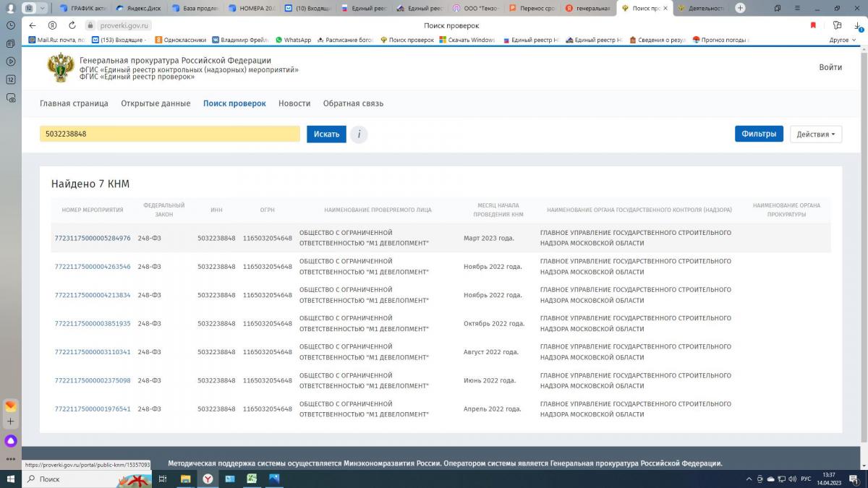
Task: Switch to the Яндекс.Диск browser tab
Action: click(x=139, y=8)
